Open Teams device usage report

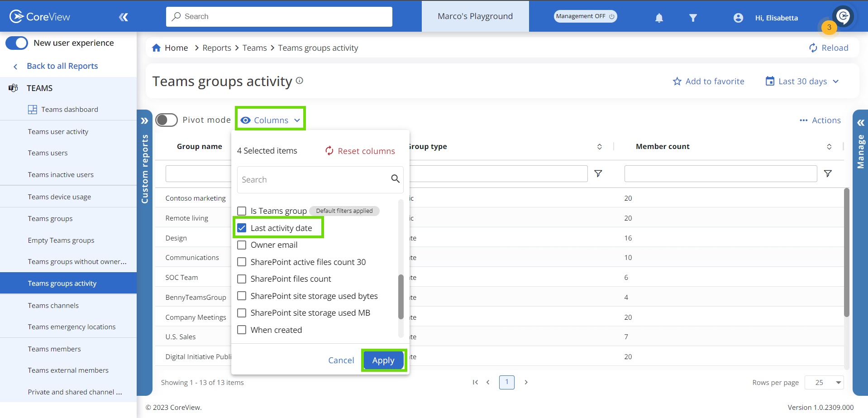(x=59, y=197)
